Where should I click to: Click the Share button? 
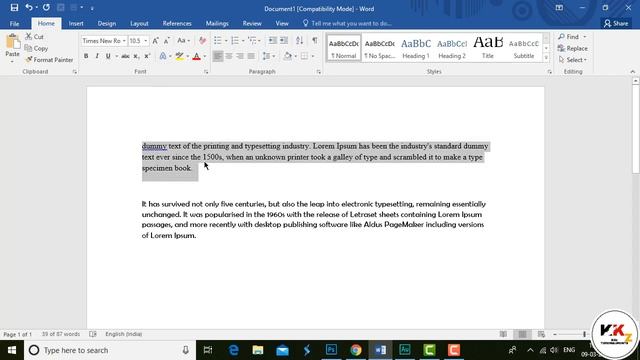coord(616,24)
